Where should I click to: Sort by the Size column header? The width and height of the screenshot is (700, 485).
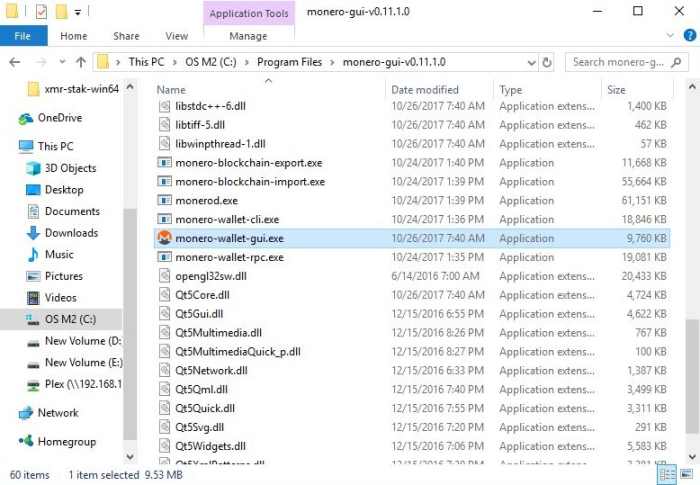pyautogui.click(x=616, y=90)
